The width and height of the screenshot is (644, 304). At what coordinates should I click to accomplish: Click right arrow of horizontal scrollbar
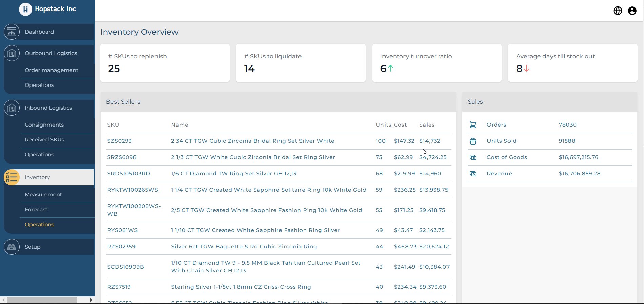[x=91, y=300]
